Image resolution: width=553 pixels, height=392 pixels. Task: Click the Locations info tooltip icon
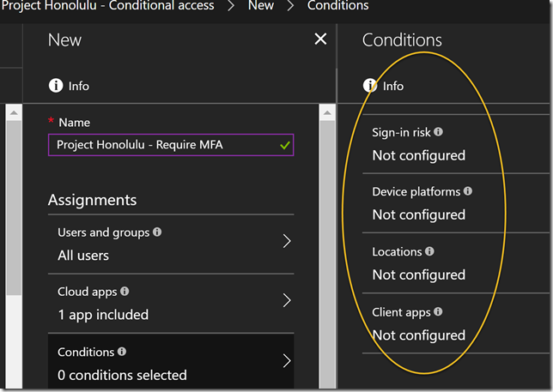[x=429, y=251]
